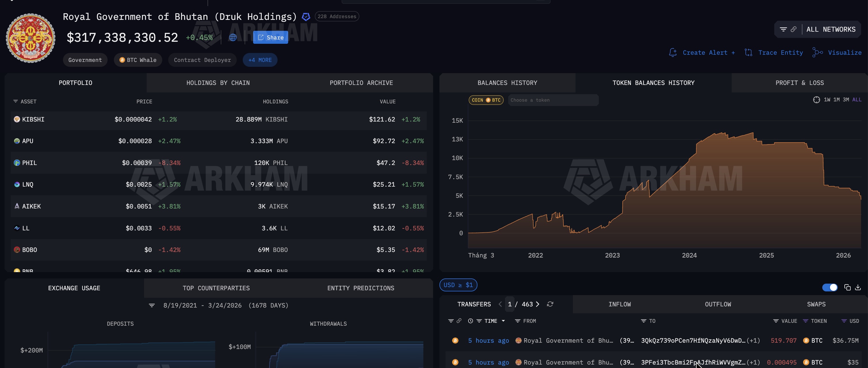
Task: Click the Trace Entity icon
Action: pyautogui.click(x=748, y=53)
